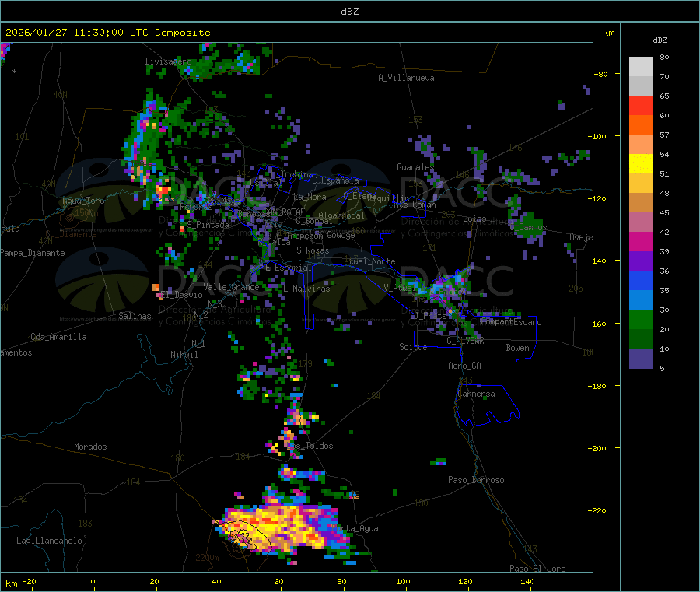Click the dBZ title at the top
This screenshot has width=700, height=592.
[349, 12]
